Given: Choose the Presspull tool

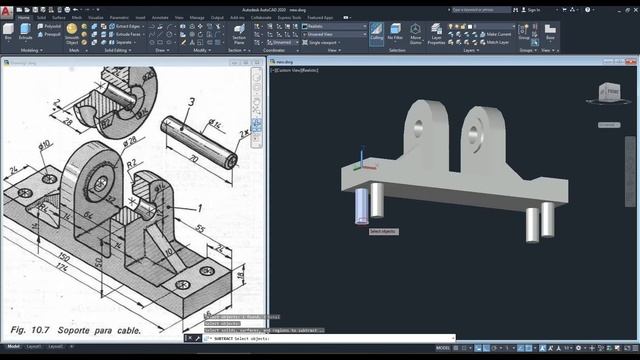Looking at the screenshot, I should [49, 34].
